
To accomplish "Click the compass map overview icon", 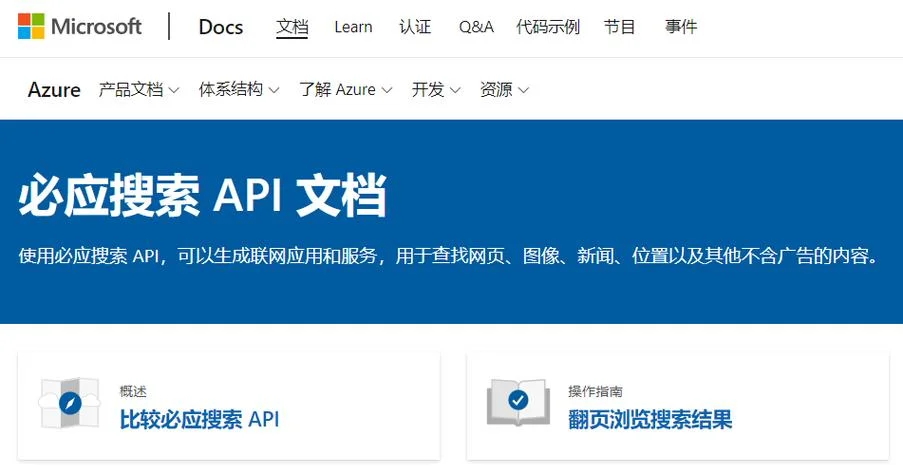I will [70, 403].
